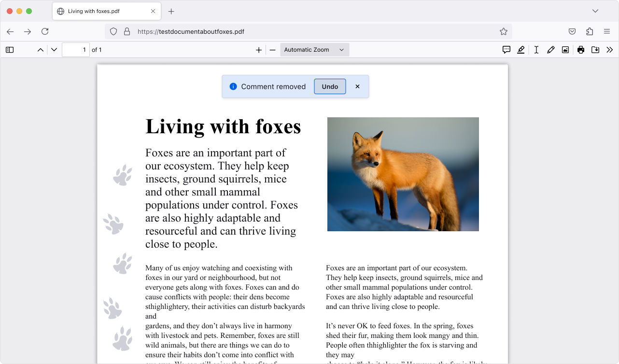This screenshot has height=364, width=619.
Task: Expand the PDF tools overflow menu
Action: coord(609,50)
